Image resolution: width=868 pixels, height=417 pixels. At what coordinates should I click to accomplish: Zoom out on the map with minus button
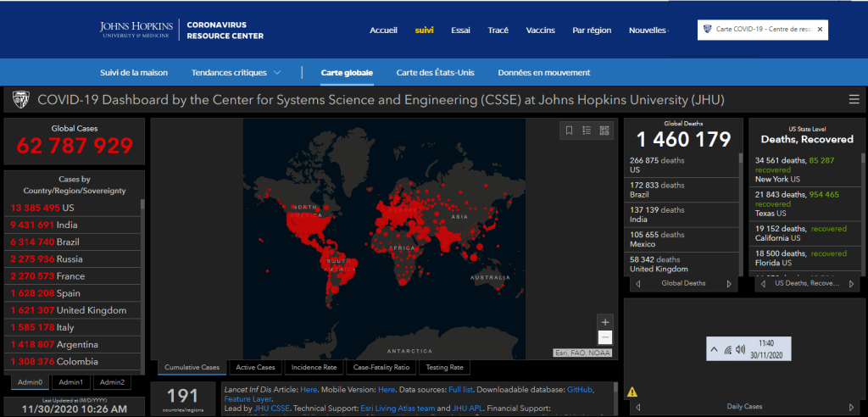604,337
